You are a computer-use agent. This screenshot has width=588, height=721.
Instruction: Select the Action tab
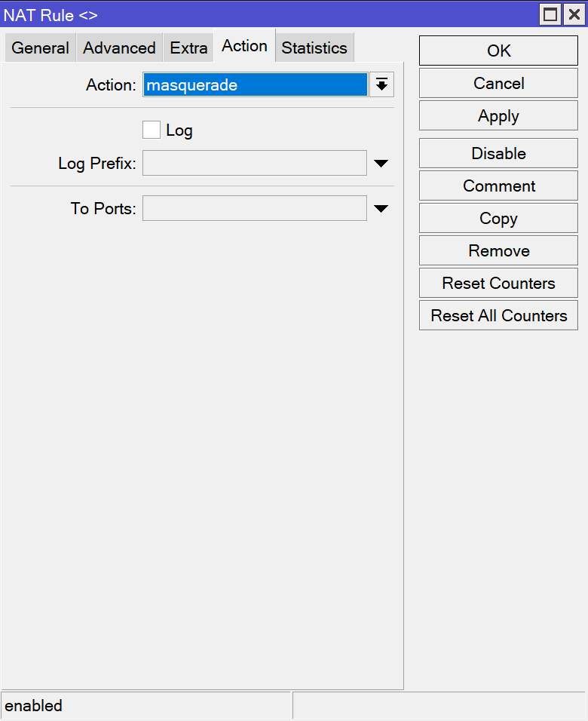(x=244, y=46)
